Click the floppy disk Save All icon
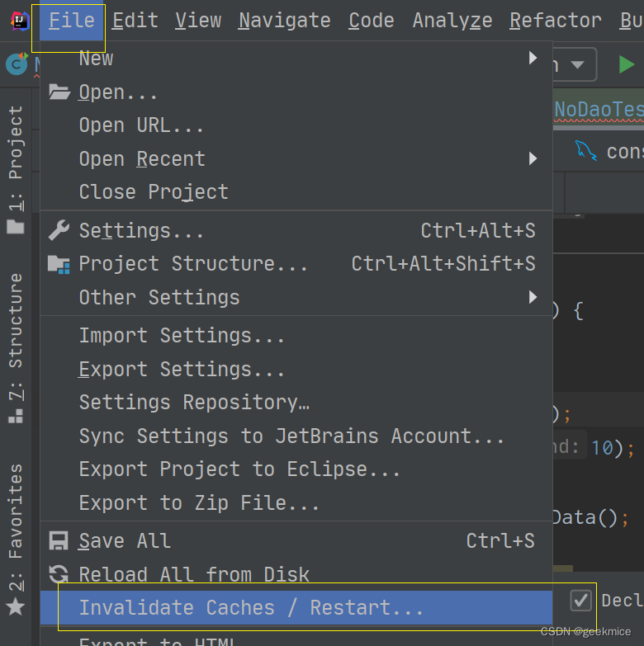This screenshot has width=644, height=646. point(59,540)
